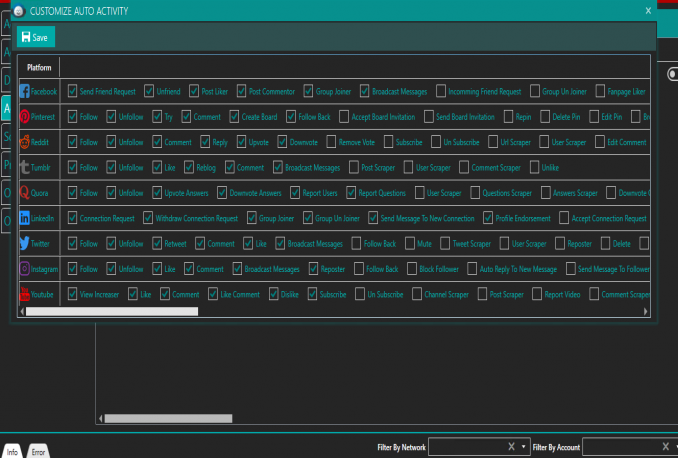This screenshot has height=458, width=678.
Task: Switch to the Info tab
Action: click(x=13, y=451)
